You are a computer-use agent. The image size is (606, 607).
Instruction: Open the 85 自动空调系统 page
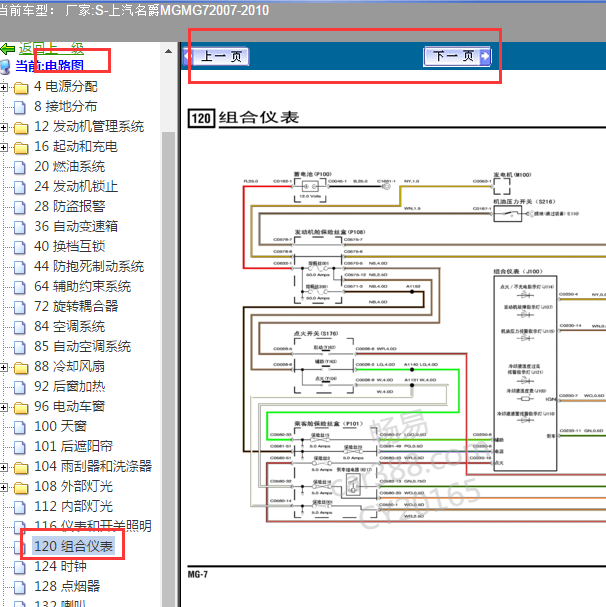[82, 346]
